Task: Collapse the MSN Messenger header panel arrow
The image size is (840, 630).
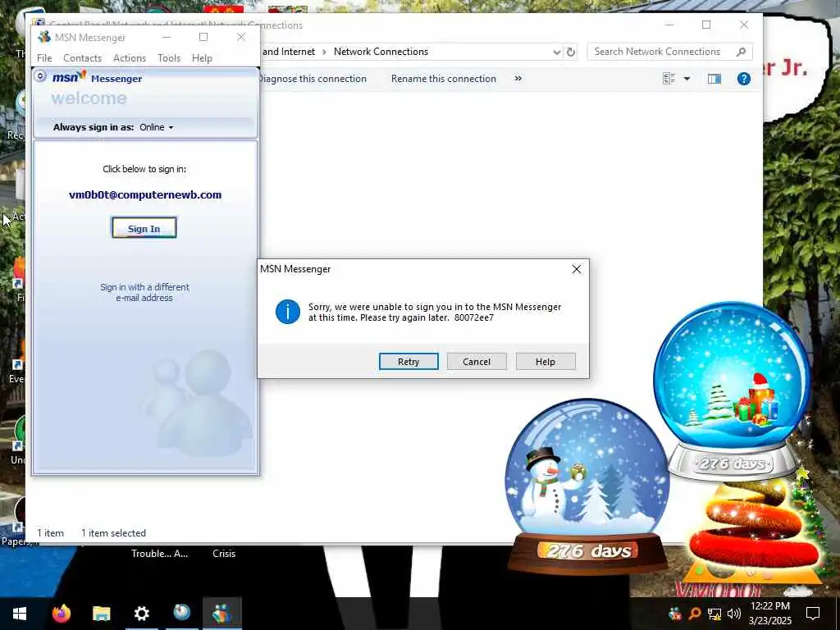Action: (40, 76)
